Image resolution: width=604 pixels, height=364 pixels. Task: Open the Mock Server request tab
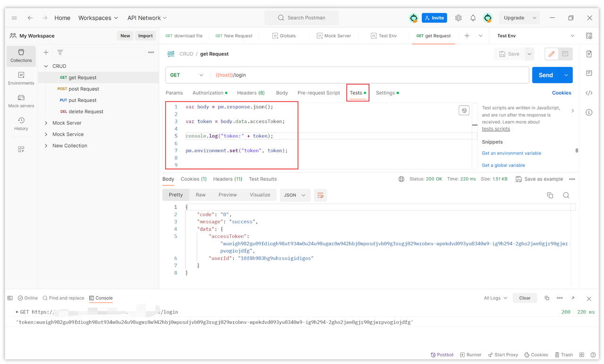pos(334,36)
